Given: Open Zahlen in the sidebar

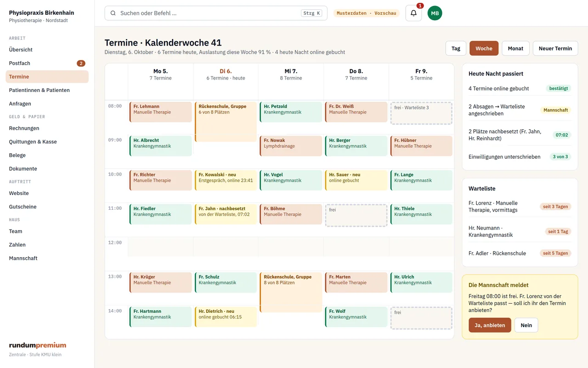Looking at the screenshot, I should [x=47, y=245].
